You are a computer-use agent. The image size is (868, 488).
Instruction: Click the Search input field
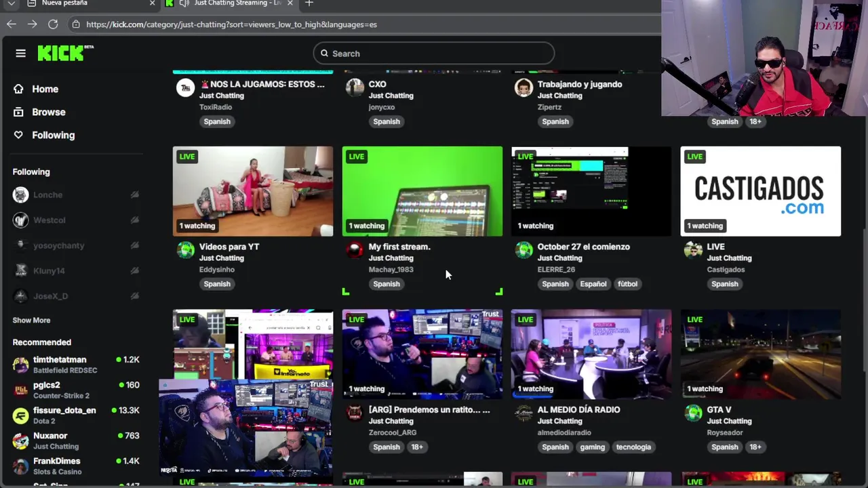click(x=434, y=54)
